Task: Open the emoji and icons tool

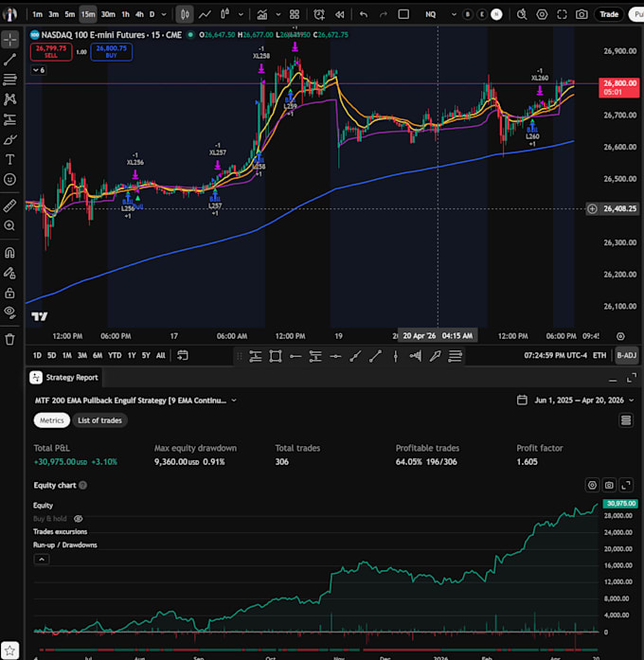Action: (x=10, y=180)
